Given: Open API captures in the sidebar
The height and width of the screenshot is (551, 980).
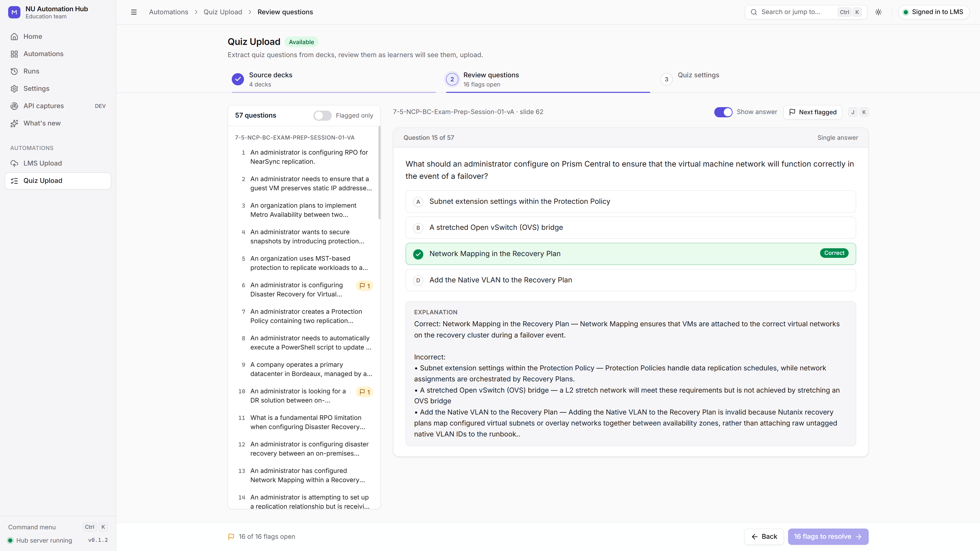Looking at the screenshot, I should coord(58,106).
